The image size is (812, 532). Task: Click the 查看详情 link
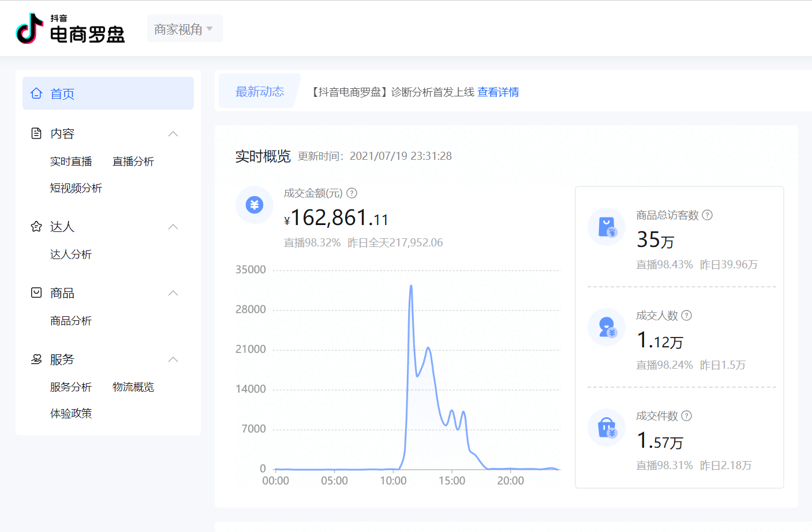click(x=498, y=92)
